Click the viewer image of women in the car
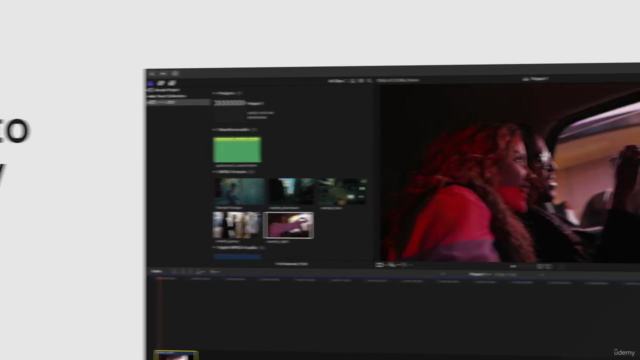640x360 pixels. click(x=510, y=173)
